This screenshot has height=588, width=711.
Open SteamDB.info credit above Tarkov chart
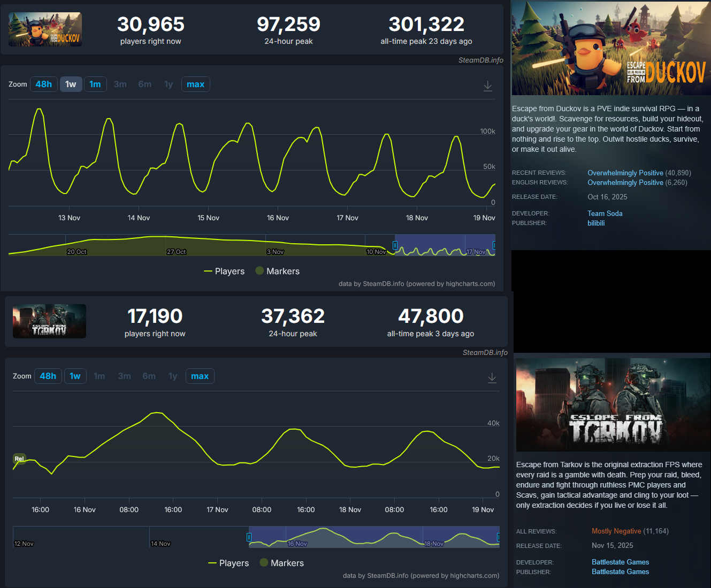[485, 353]
